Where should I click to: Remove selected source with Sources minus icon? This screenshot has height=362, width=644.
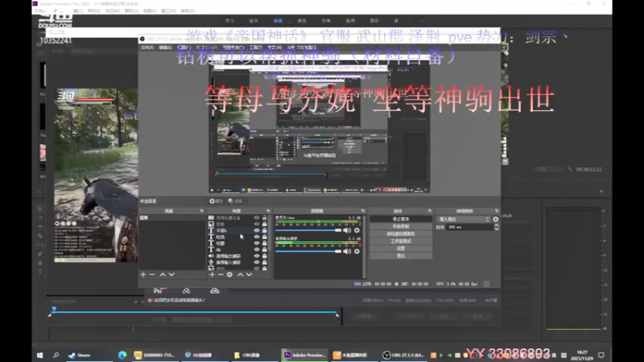pos(221,274)
